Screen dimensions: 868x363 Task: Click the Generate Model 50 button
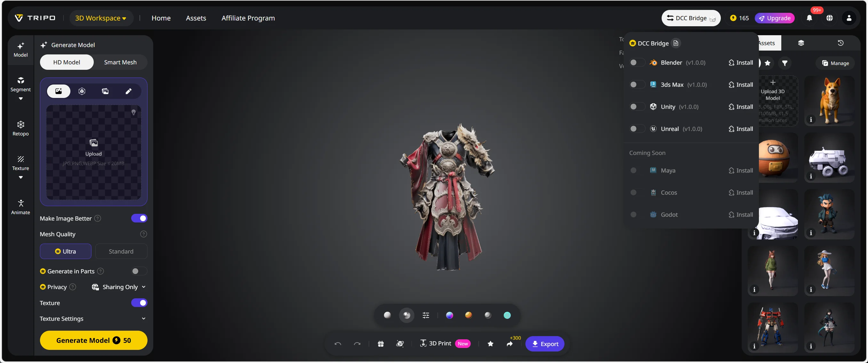94,340
